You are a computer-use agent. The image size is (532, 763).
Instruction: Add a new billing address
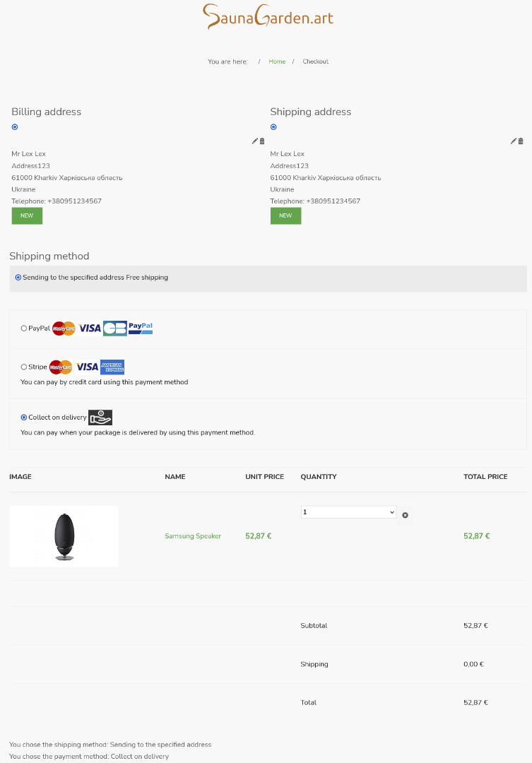(27, 215)
